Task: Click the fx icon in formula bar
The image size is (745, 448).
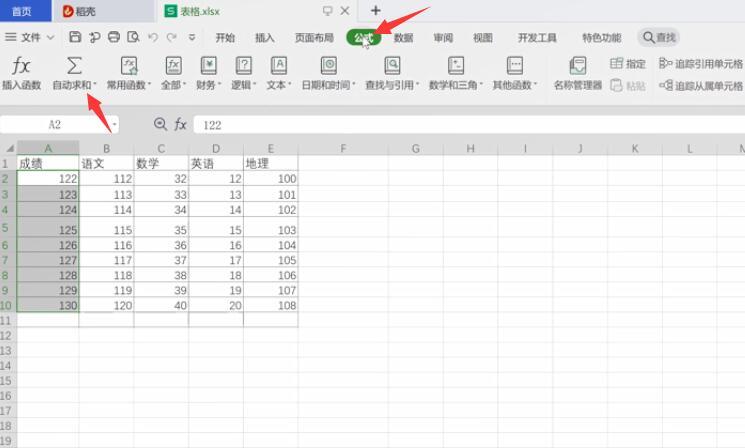Action: pyautogui.click(x=180, y=124)
